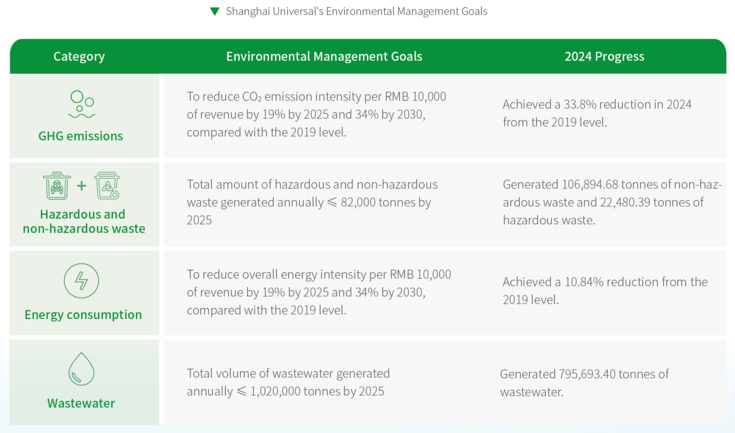This screenshot has width=735, height=433.
Task: Click the energy lightning bolt icon
Action: coord(82,281)
